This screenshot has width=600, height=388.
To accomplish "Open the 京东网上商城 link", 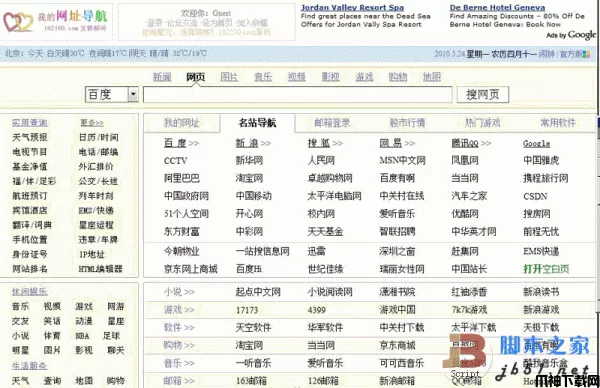I will (x=191, y=269).
